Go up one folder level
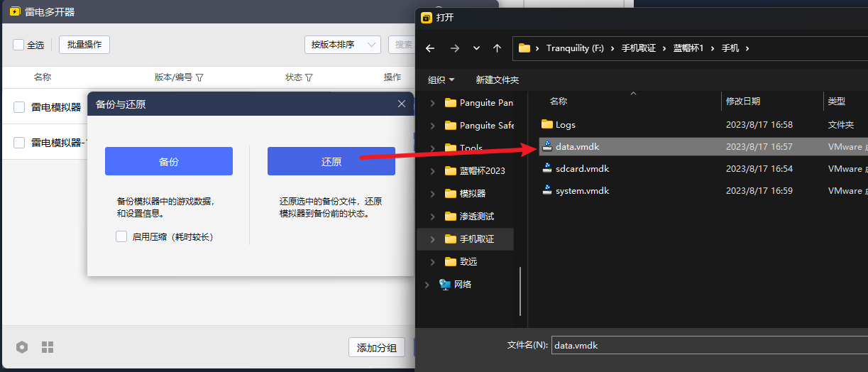The height and width of the screenshot is (372, 868). 497,48
